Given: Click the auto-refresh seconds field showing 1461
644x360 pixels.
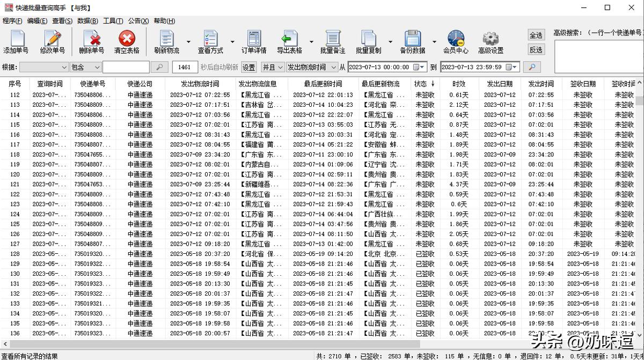Looking at the screenshot, I should pos(185,67).
